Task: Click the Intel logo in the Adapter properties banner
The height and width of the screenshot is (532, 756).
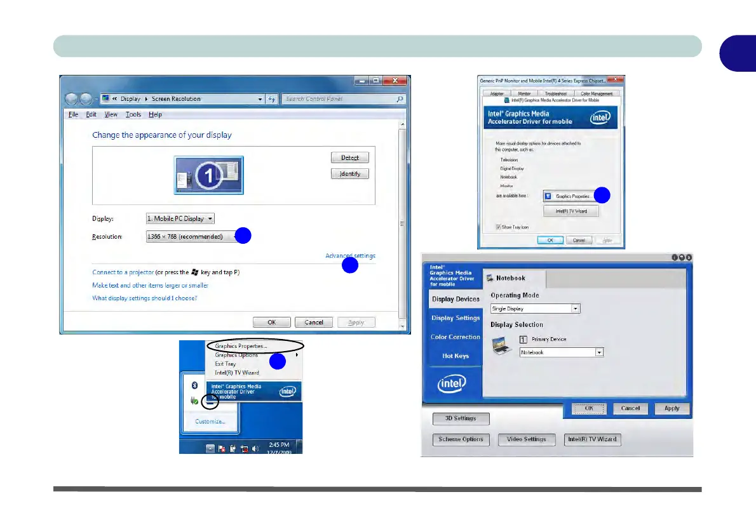Action: pyautogui.click(x=600, y=117)
